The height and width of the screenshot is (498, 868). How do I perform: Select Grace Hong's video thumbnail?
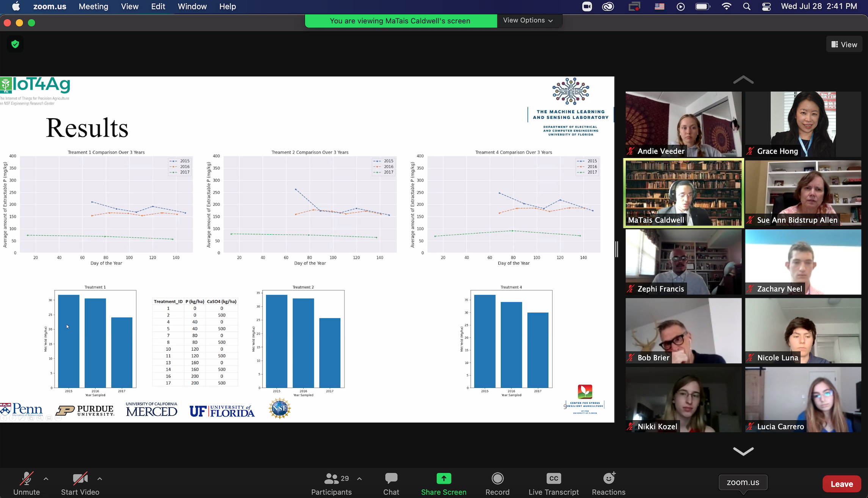click(803, 124)
